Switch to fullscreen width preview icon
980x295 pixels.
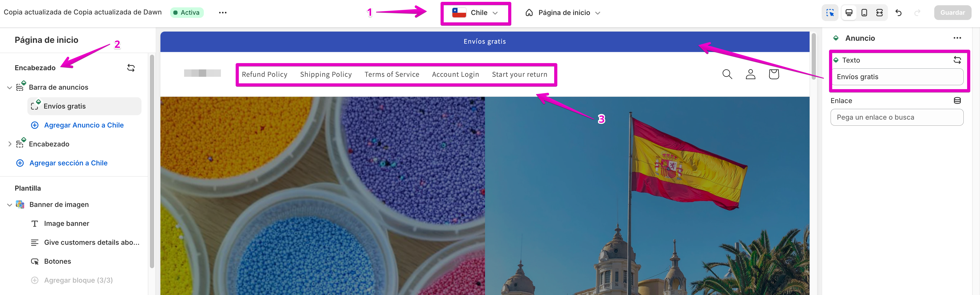coord(880,13)
